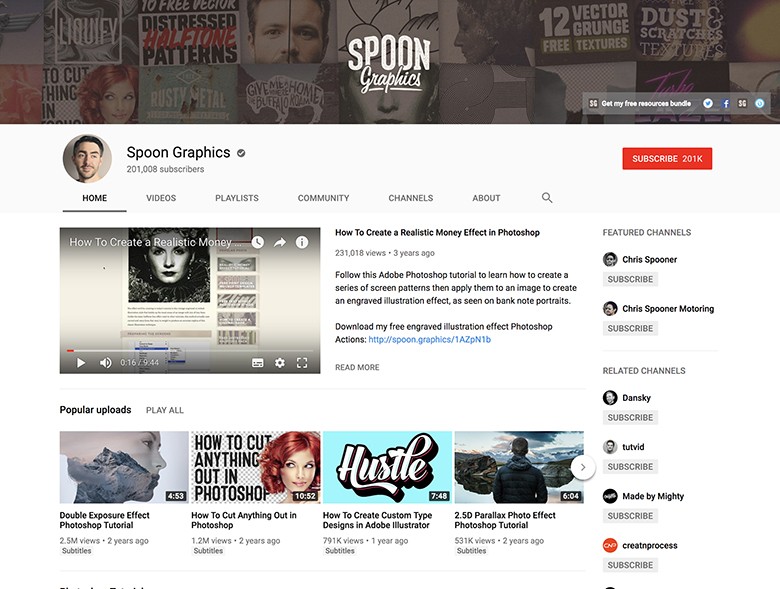
Task: Click the Popular uploads heading
Action: tap(96, 410)
